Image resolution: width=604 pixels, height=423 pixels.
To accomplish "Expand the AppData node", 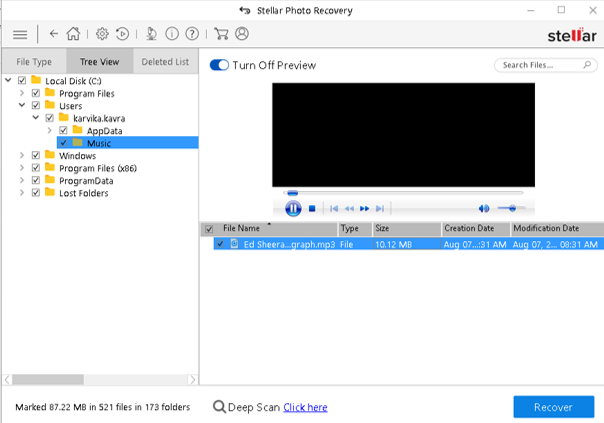I will point(50,130).
